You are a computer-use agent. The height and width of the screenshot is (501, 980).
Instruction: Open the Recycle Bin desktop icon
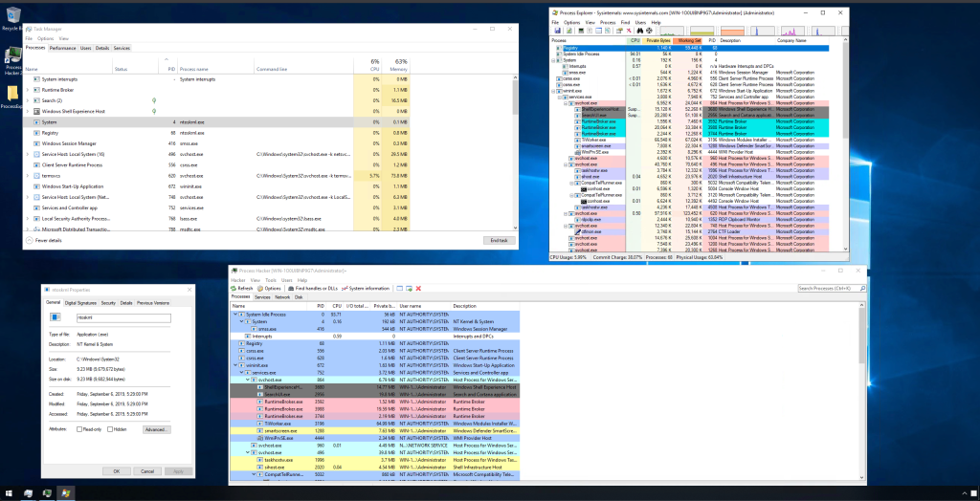click(x=12, y=19)
